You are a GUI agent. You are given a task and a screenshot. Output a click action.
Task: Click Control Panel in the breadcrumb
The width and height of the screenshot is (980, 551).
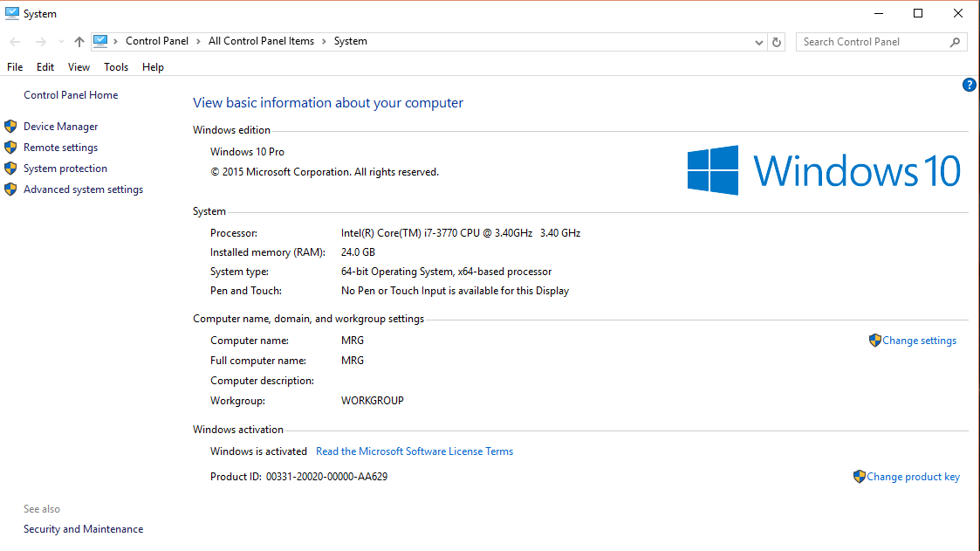(x=157, y=41)
